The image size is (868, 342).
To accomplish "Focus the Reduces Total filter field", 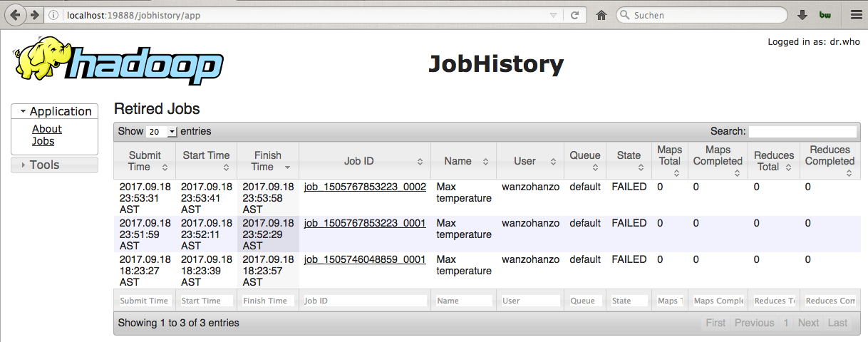I will (774, 301).
